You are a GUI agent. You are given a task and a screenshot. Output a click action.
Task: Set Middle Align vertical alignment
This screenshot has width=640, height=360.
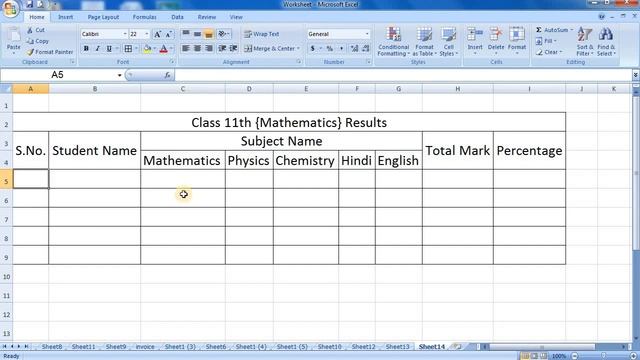(x=197, y=34)
